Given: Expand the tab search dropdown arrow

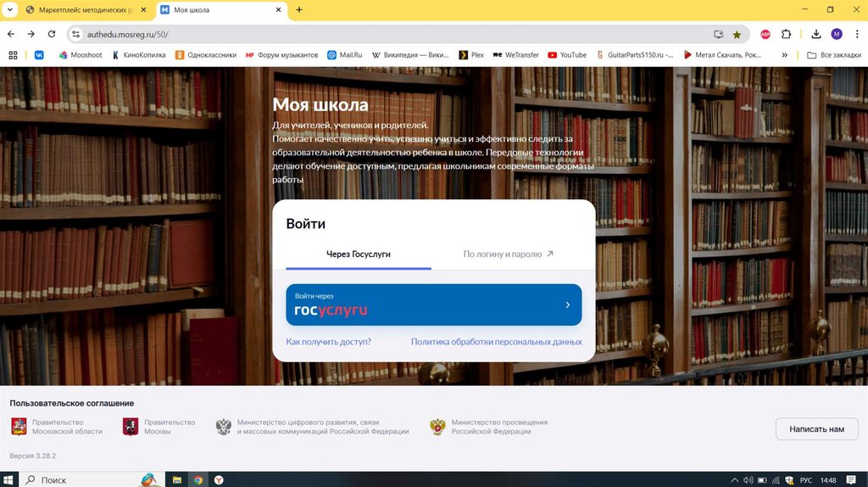Looking at the screenshot, I should 9,9.
